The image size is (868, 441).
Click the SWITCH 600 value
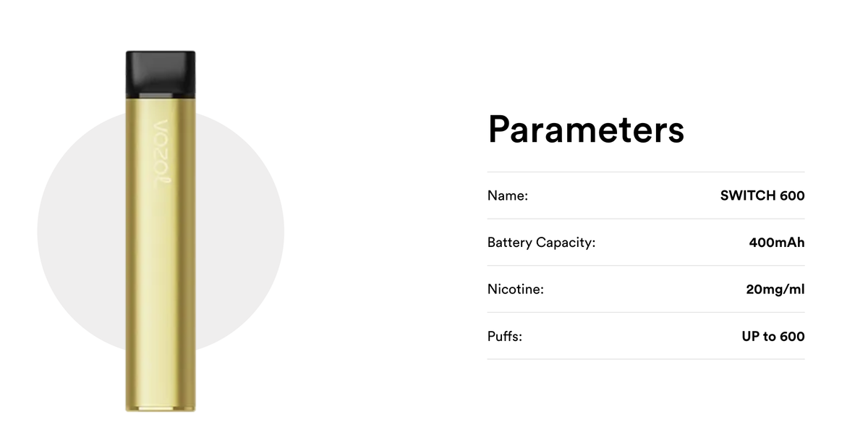762,196
